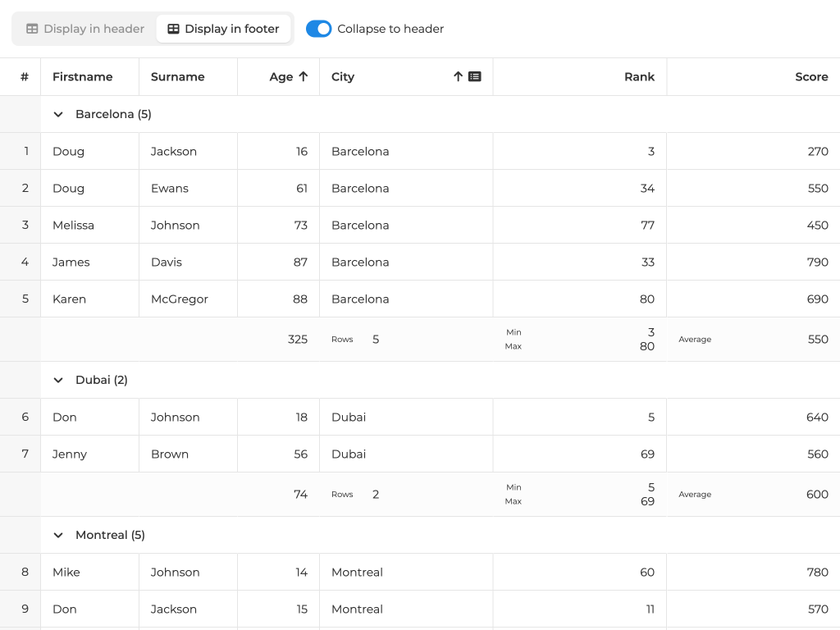The width and height of the screenshot is (840, 630).
Task: Collapse the Dubai group chevron
Action: 58,380
